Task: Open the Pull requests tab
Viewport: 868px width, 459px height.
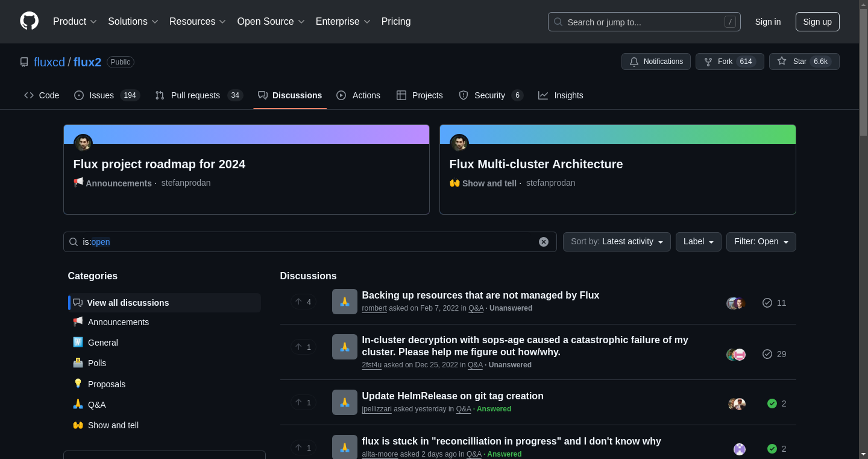Action: pyautogui.click(x=199, y=95)
